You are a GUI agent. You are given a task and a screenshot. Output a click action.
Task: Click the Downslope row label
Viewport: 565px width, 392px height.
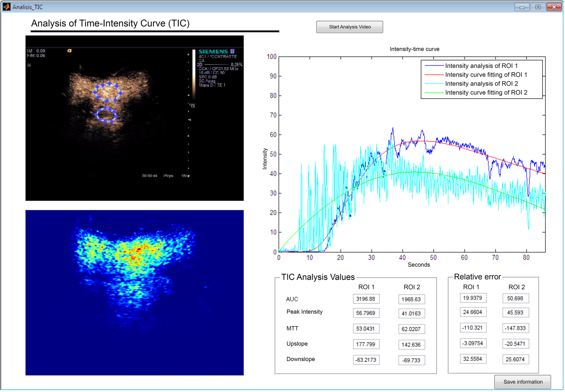301,359
